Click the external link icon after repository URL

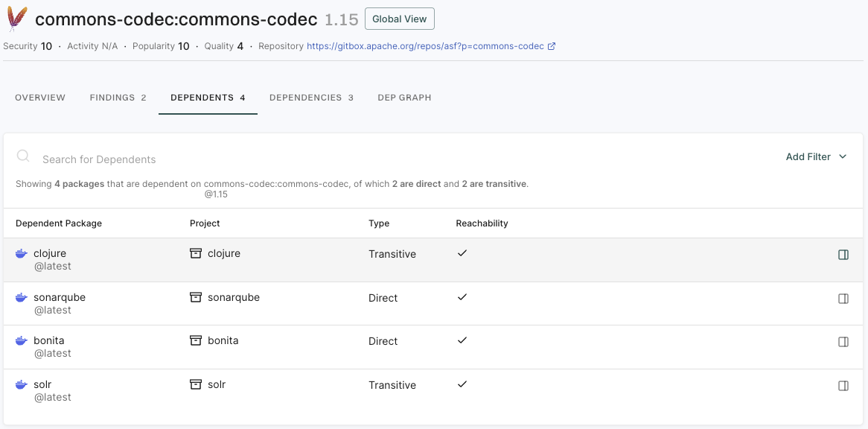(x=552, y=46)
